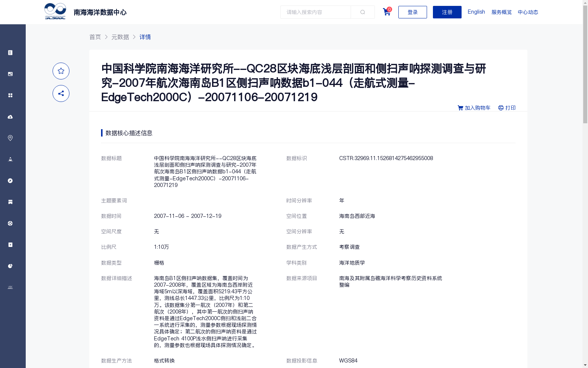Click the time resolution value 年
Image resolution: width=588 pixels, height=368 pixels.
click(x=342, y=201)
